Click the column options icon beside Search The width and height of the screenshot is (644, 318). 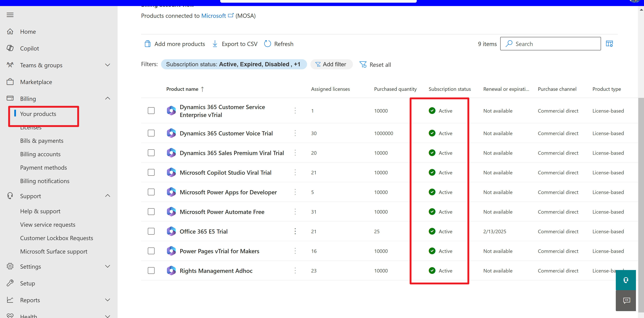coord(609,44)
